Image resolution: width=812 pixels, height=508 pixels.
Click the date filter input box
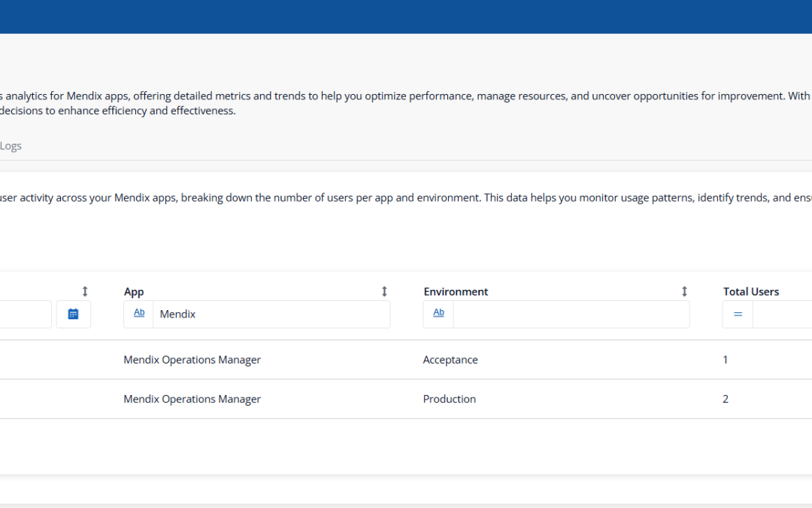tap(25, 314)
